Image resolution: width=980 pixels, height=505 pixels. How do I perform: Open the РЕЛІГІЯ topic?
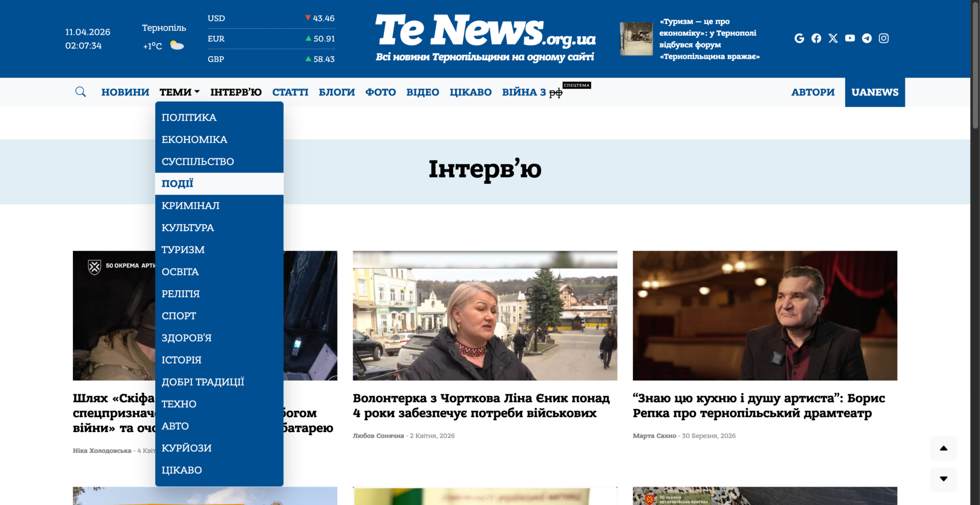[x=219, y=294]
